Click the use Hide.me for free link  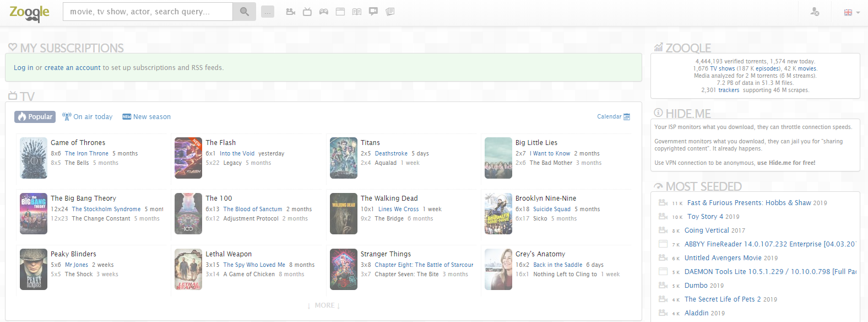(x=786, y=163)
